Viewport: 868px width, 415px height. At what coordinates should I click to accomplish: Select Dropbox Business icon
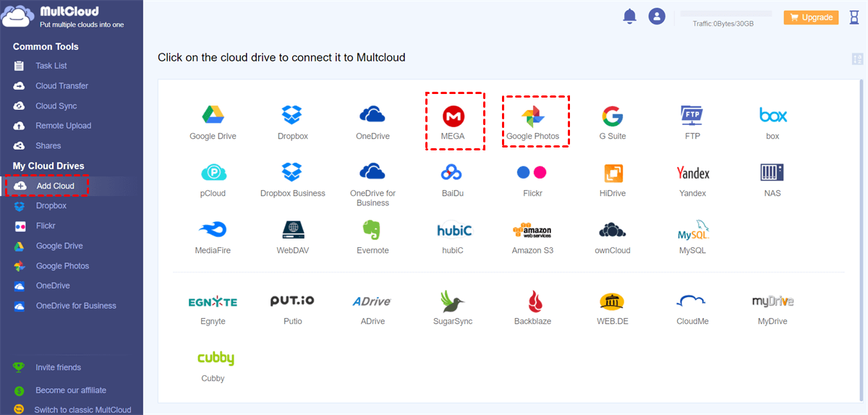(x=292, y=179)
